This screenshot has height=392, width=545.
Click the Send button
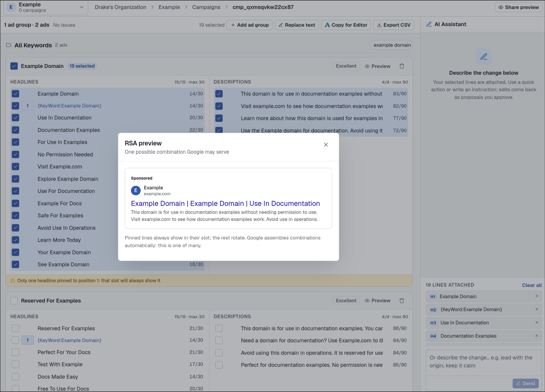(526, 383)
